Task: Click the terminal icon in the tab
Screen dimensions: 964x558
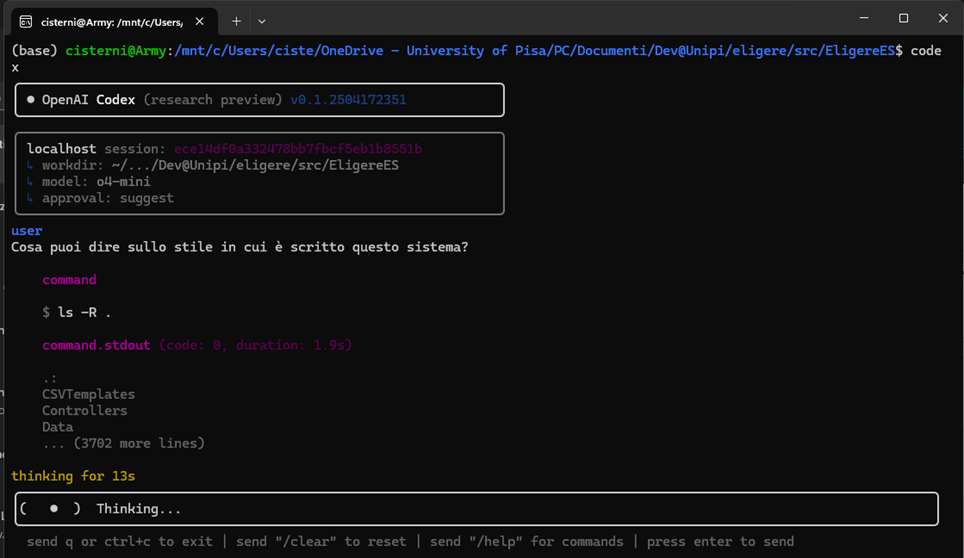Action: click(x=26, y=22)
